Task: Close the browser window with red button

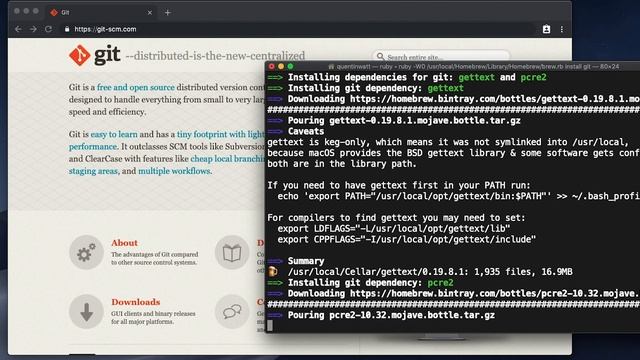Action: click(17, 11)
